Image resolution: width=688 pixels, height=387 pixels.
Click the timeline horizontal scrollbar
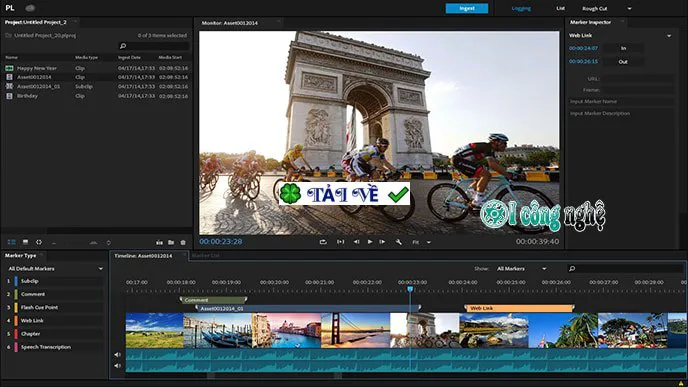(274, 376)
